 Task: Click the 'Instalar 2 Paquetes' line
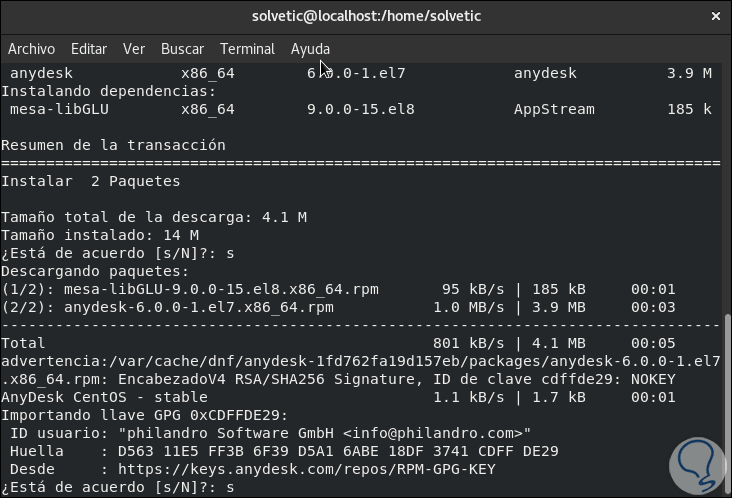91,181
